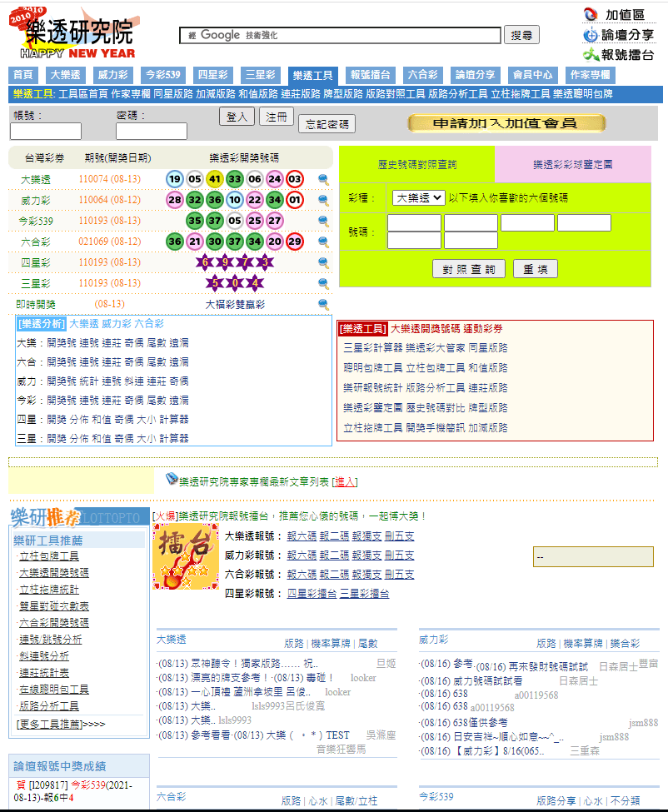Open the magnifier icon for 即時開獎 row
The image size is (668, 812).
point(323,304)
